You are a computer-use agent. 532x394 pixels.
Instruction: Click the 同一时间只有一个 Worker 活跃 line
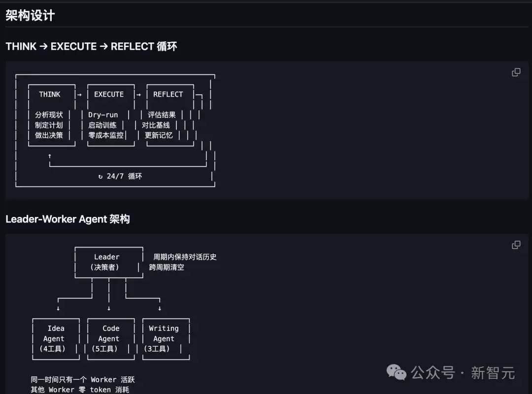coord(83,379)
